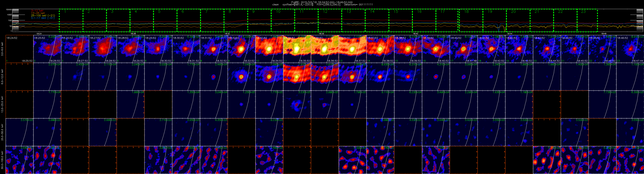Click the red '3-12 keV' legend entry
Image resolution: width=644 pixels, height=174 pixels.
(x=37, y=11)
